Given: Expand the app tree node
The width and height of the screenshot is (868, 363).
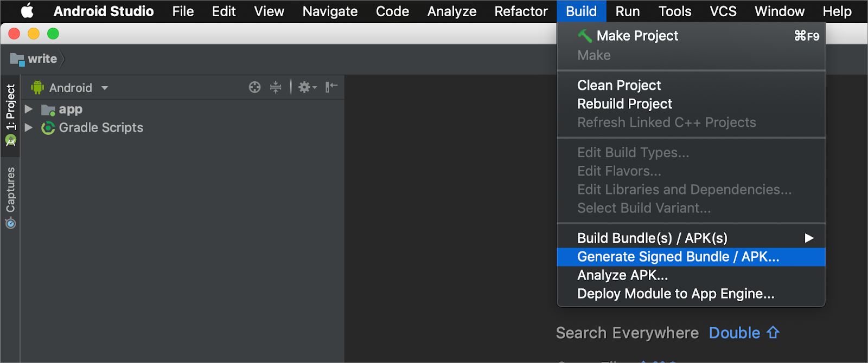Looking at the screenshot, I should coord(29,109).
